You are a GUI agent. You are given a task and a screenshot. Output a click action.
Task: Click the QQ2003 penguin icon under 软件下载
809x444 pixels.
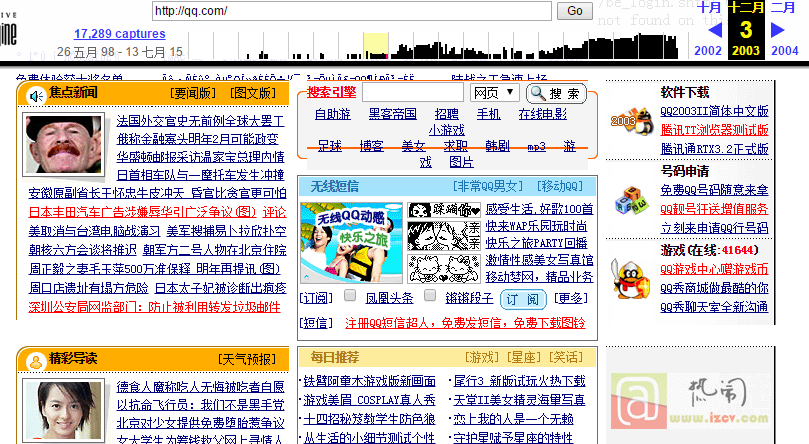click(630, 122)
